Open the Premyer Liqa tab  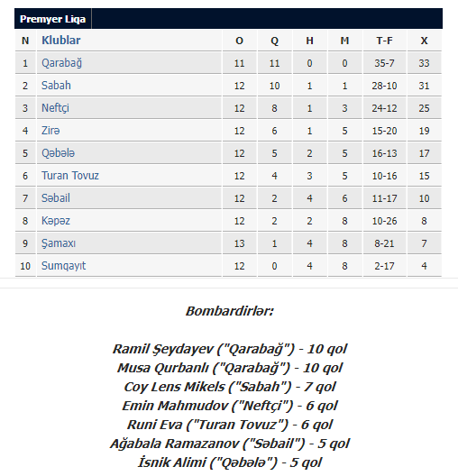coord(53,19)
